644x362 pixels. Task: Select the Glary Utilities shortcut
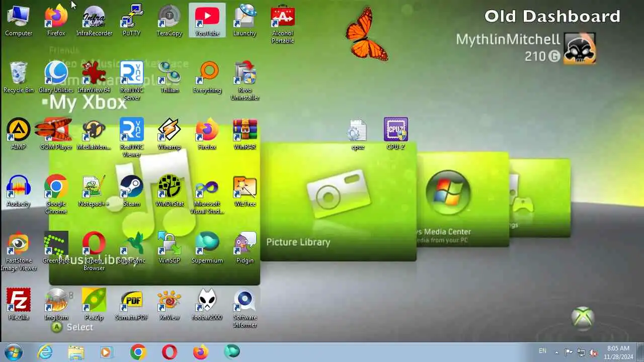coord(56,77)
